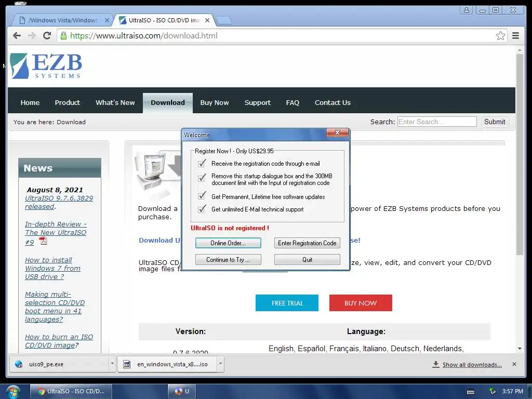Open the Support nav item

258,102
